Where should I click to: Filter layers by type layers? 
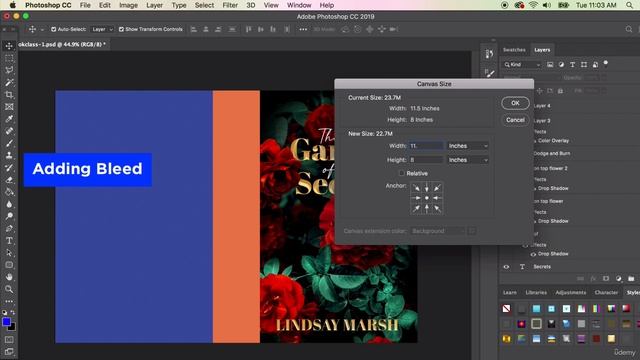click(573, 64)
